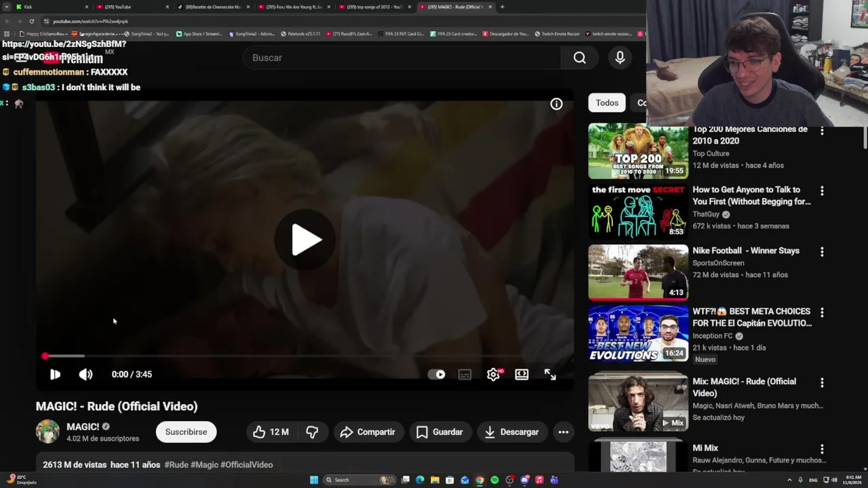Switch to the 'Fun.: We Are Young' tab

click(x=293, y=7)
